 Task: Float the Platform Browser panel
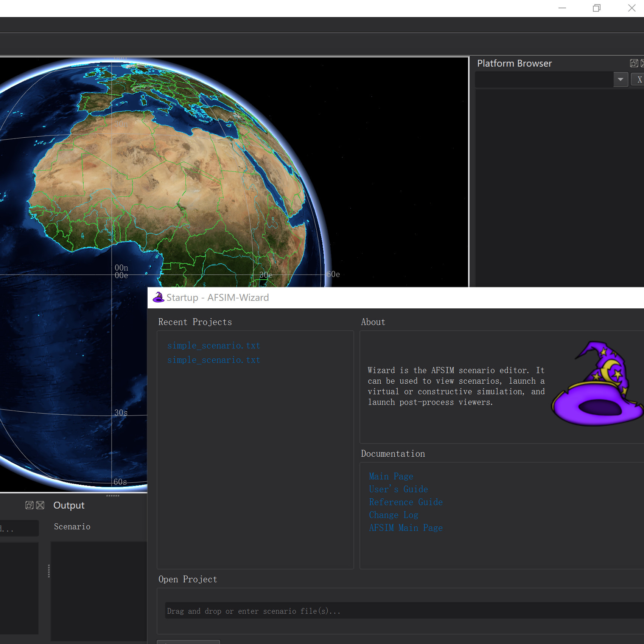point(634,63)
